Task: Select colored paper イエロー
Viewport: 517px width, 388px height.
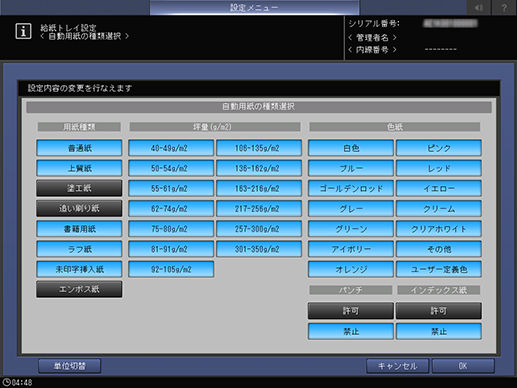Action: [x=439, y=188]
